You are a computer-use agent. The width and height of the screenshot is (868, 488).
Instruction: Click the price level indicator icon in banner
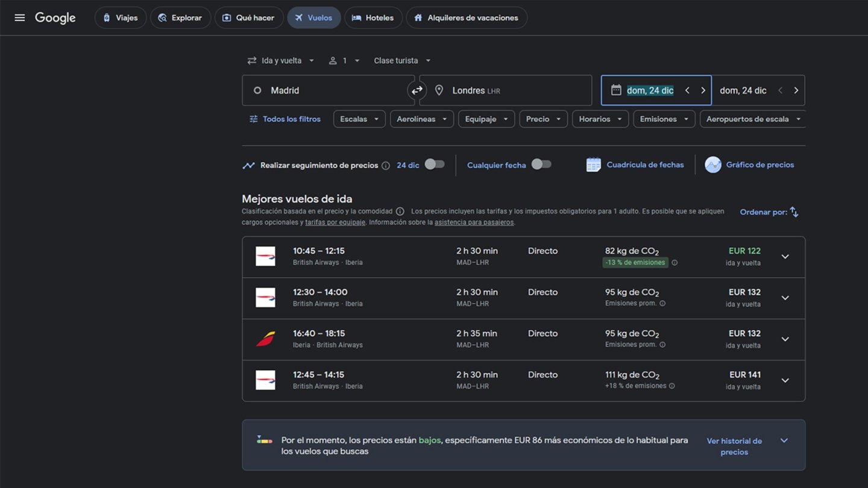click(x=264, y=440)
